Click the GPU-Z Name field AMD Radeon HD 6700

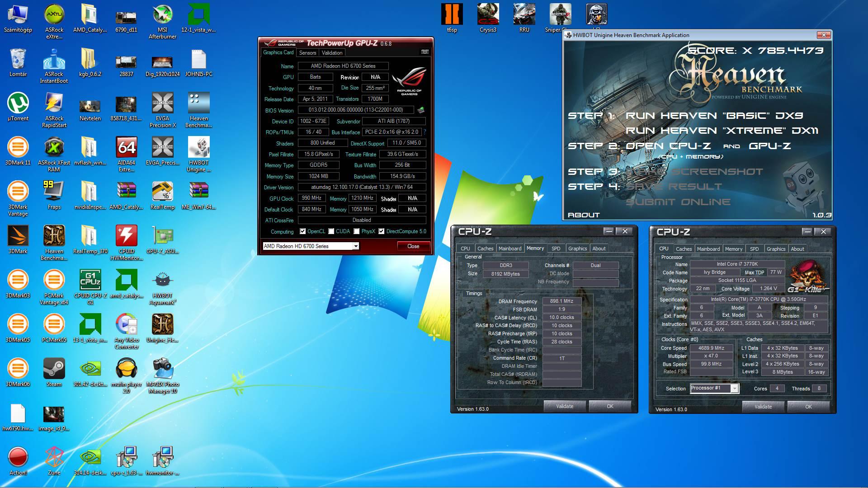pos(343,66)
